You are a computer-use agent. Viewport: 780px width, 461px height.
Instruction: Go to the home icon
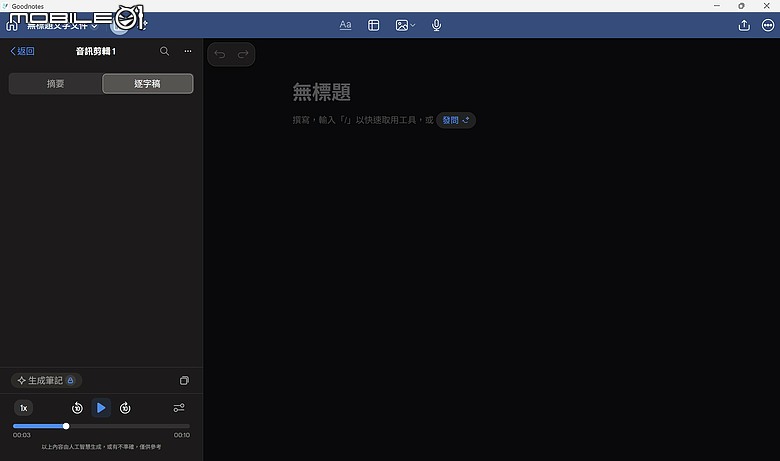pos(12,25)
